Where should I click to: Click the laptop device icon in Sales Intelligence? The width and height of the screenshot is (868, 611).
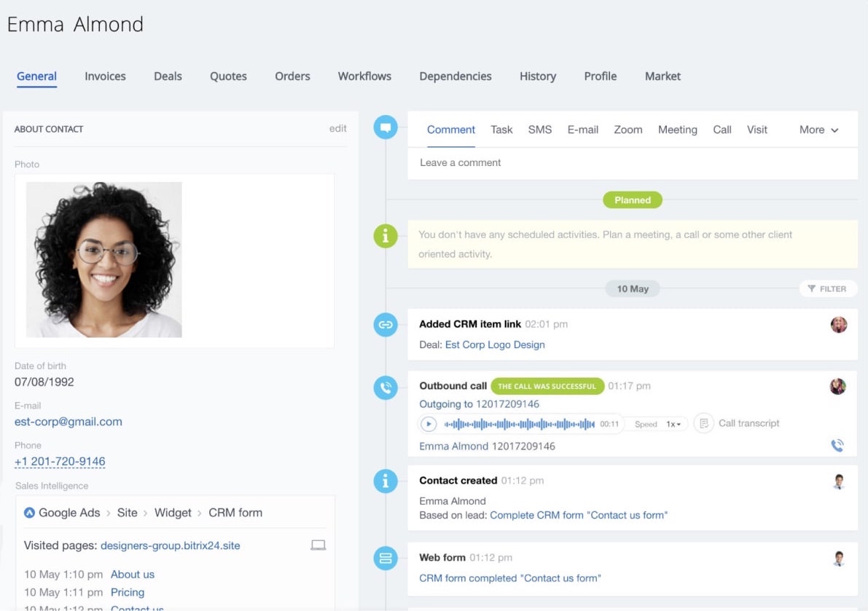point(318,545)
